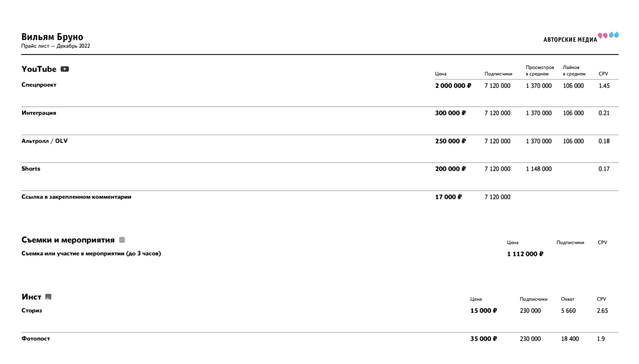
Task: Click the Лайков в среднем column header
Action: tap(574, 71)
